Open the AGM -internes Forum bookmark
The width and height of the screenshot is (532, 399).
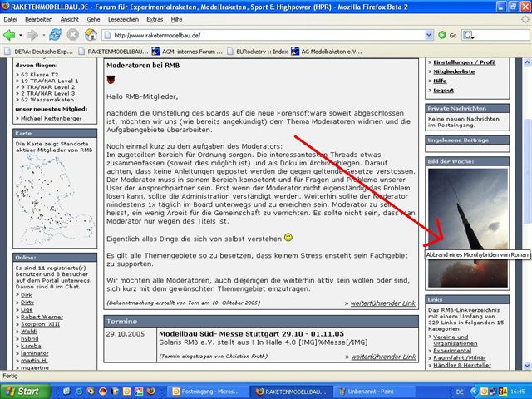coord(187,52)
